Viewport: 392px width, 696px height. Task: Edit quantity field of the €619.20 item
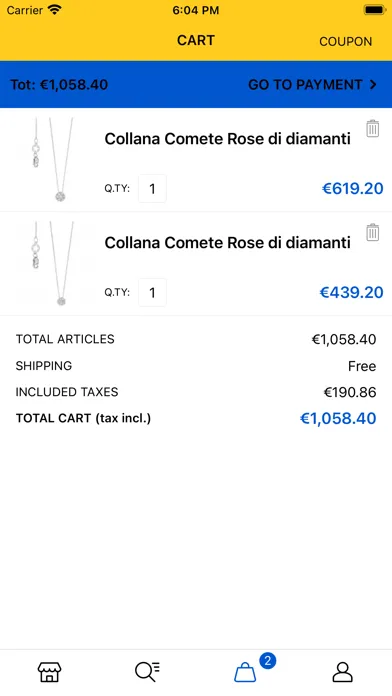tap(152, 189)
